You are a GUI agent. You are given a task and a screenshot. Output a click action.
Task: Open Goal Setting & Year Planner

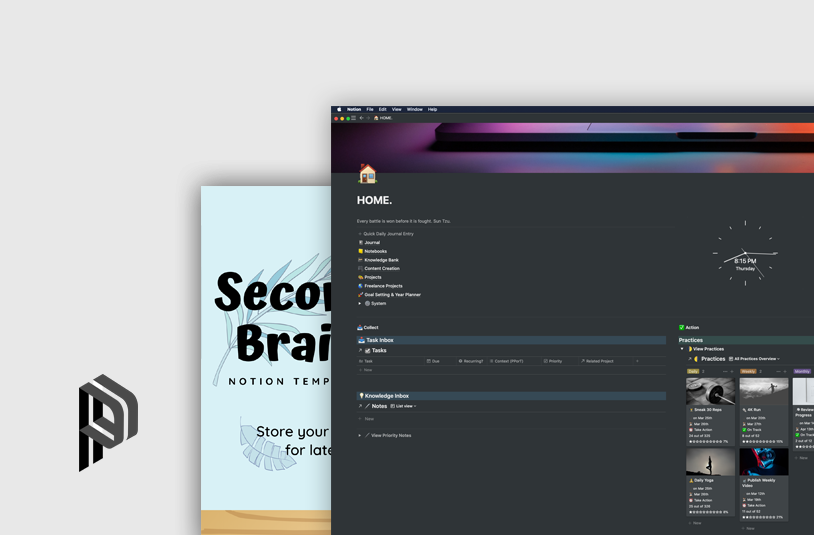pos(392,295)
